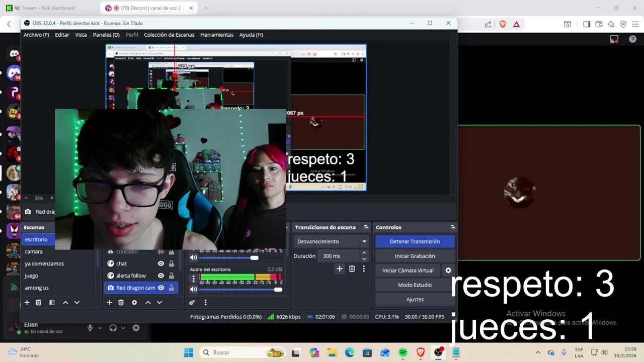Open Colección de Escenas menu
Image resolution: width=644 pixels, height=362 pixels.
pos(169,35)
